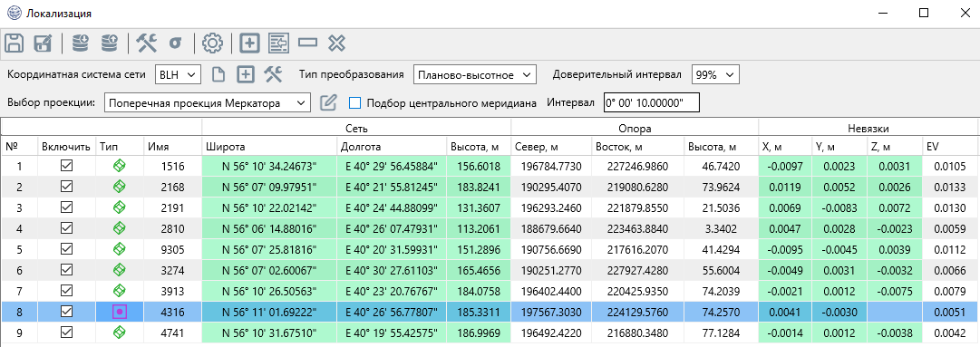The image size is (980, 347).
Task: Click hammer and wrench tools icon in top toolbar
Action: (146, 43)
